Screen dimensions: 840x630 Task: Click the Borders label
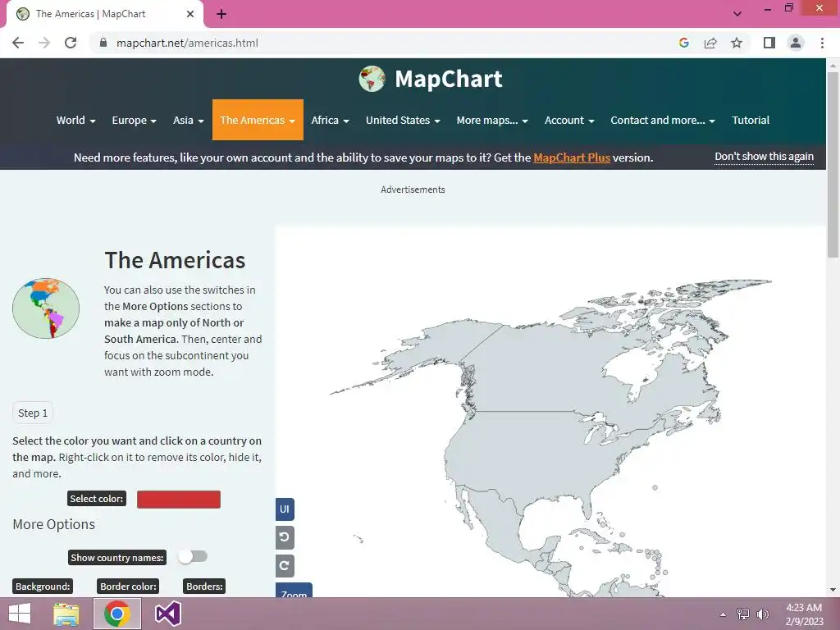pos(204,586)
